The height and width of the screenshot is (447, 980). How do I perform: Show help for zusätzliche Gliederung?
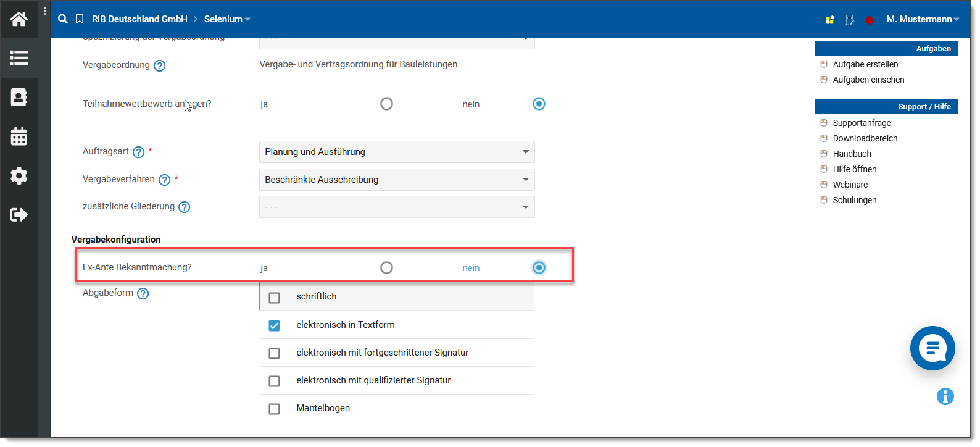[184, 207]
